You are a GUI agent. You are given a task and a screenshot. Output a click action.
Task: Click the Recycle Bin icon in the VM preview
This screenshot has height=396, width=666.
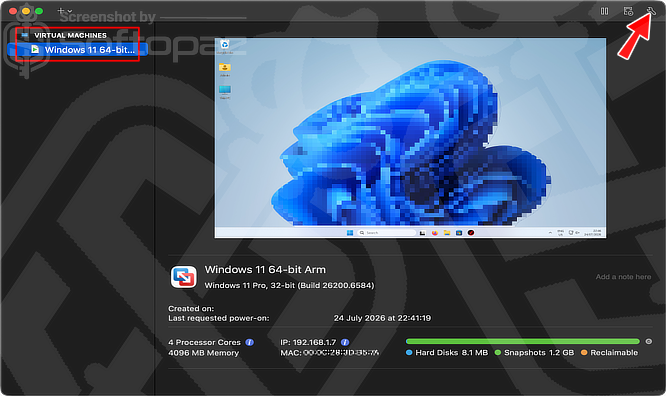[225, 46]
